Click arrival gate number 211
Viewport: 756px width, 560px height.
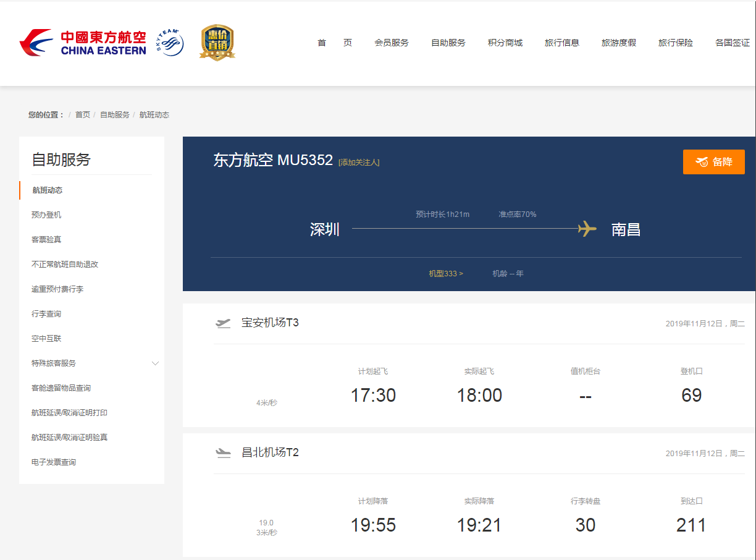[691, 525]
